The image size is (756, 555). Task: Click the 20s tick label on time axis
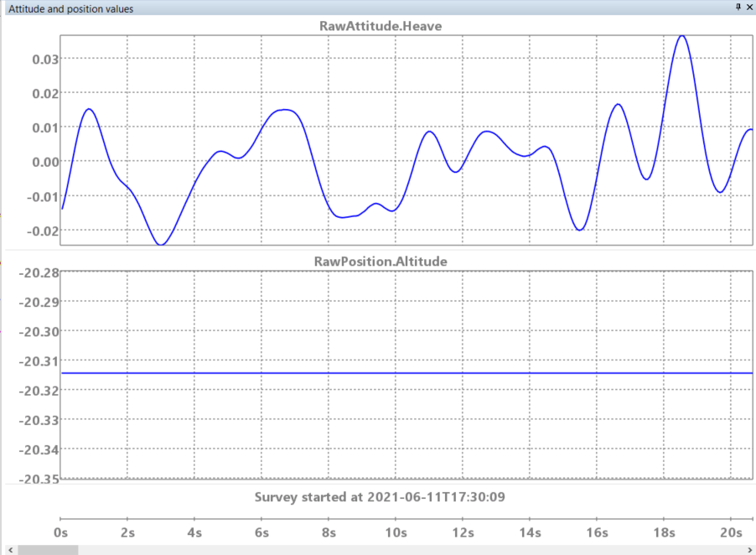point(731,533)
